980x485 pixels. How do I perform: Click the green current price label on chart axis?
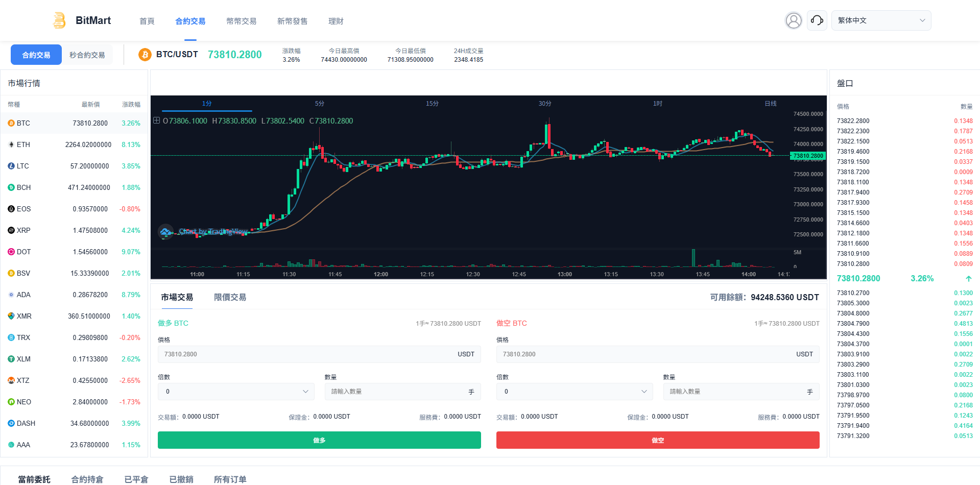click(x=807, y=156)
